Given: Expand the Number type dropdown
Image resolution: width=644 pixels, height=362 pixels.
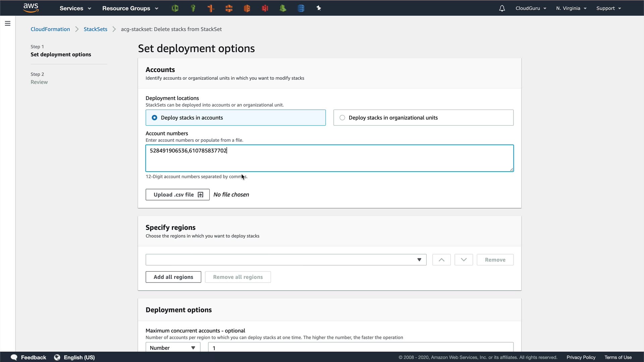Looking at the screenshot, I should click(x=173, y=348).
